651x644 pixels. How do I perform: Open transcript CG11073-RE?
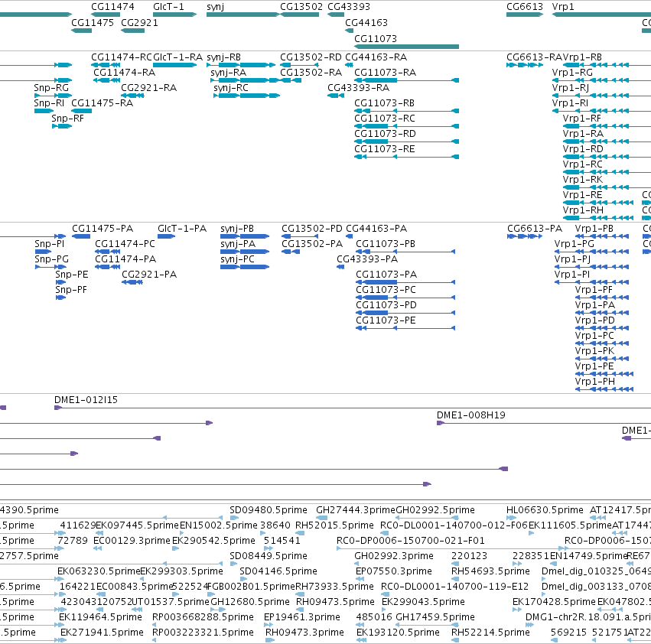coord(385,149)
